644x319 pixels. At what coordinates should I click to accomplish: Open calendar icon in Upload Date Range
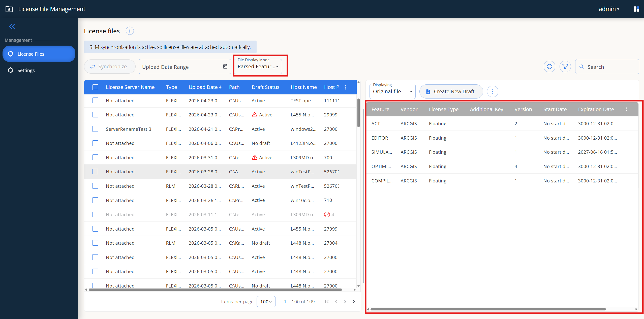(x=225, y=67)
